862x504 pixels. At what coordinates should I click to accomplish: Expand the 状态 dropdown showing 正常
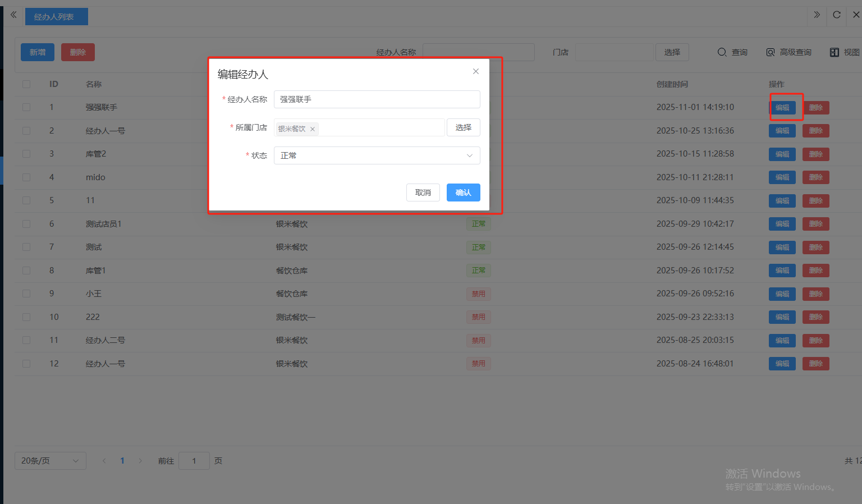click(x=377, y=155)
